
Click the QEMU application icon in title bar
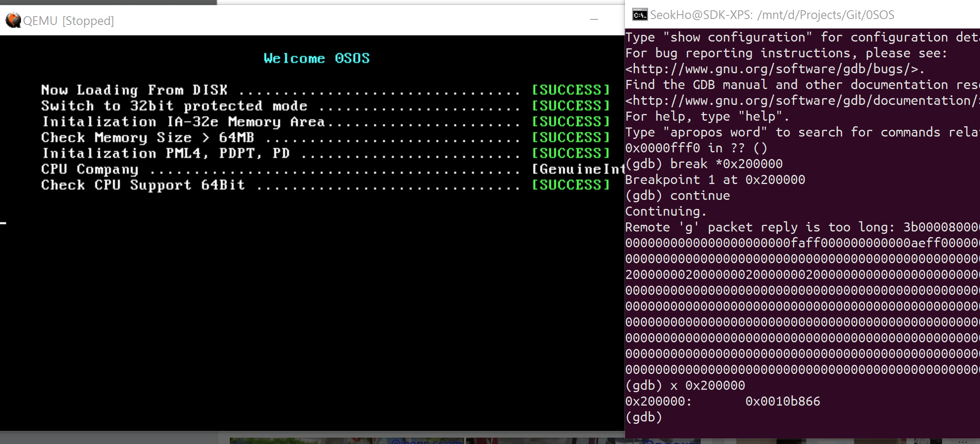pyautogui.click(x=13, y=20)
